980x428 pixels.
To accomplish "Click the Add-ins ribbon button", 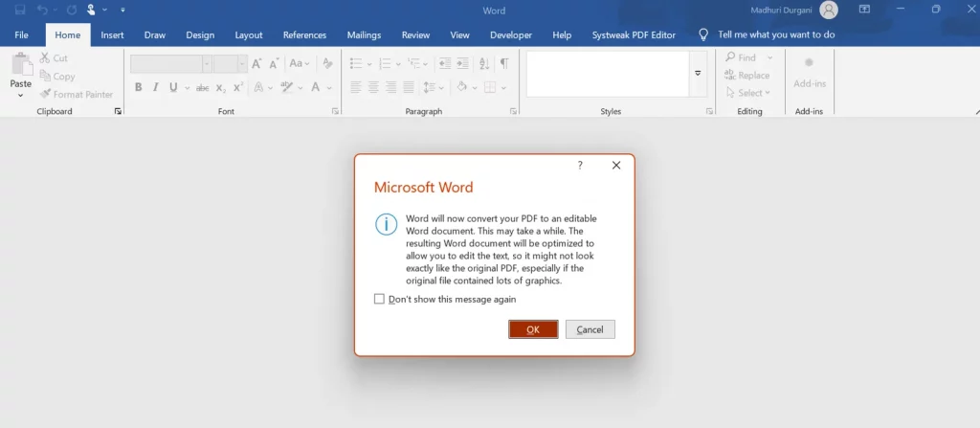I will tap(810, 73).
